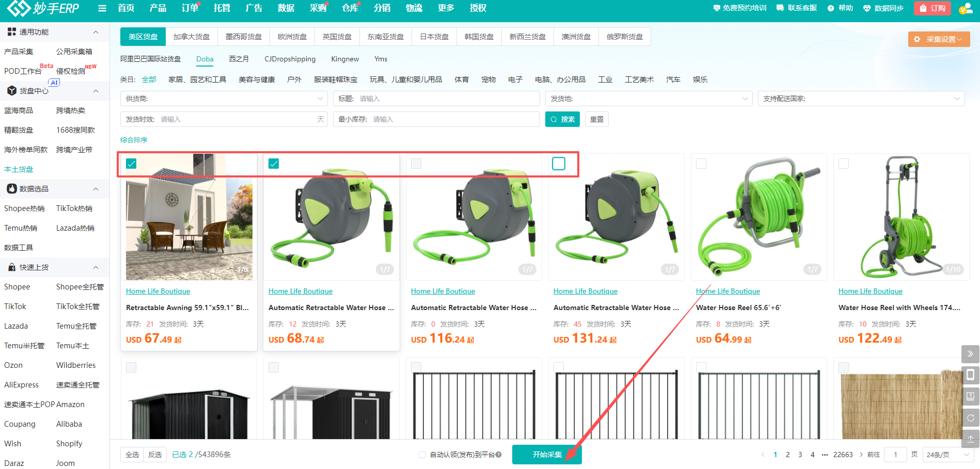Open the 发货地 dropdown

[649, 99]
